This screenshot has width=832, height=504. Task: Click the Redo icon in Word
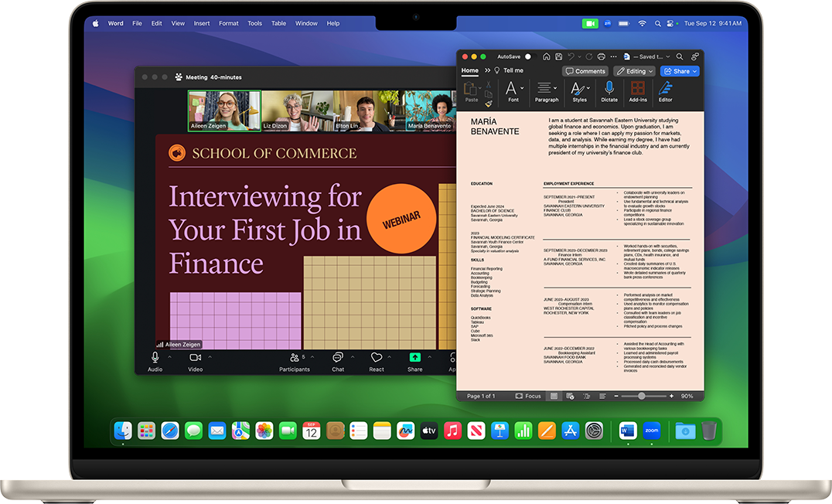pos(589,56)
